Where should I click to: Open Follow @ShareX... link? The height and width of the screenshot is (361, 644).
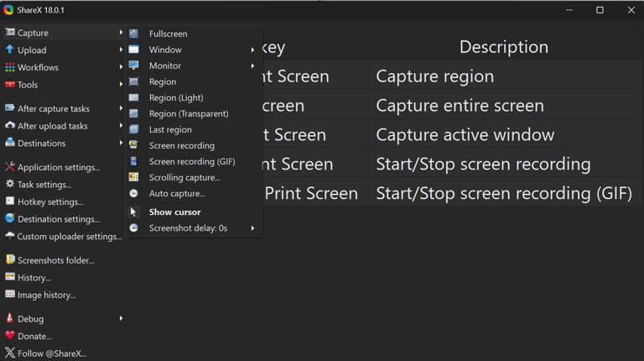point(64,353)
